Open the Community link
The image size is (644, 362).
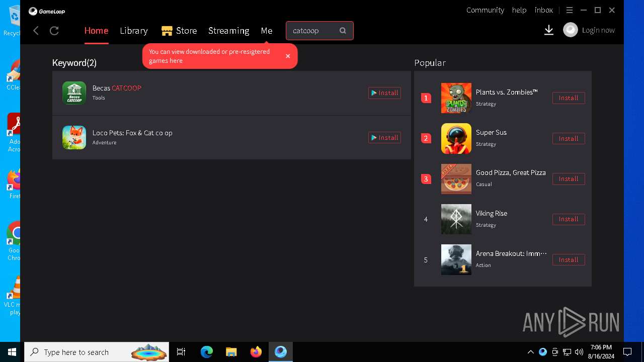pos(485,10)
